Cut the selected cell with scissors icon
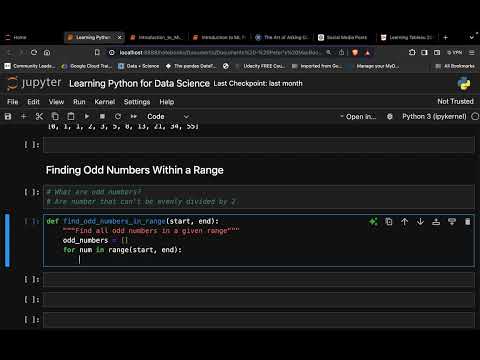The width and height of the screenshot is (480, 360). click(x=39, y=116)
